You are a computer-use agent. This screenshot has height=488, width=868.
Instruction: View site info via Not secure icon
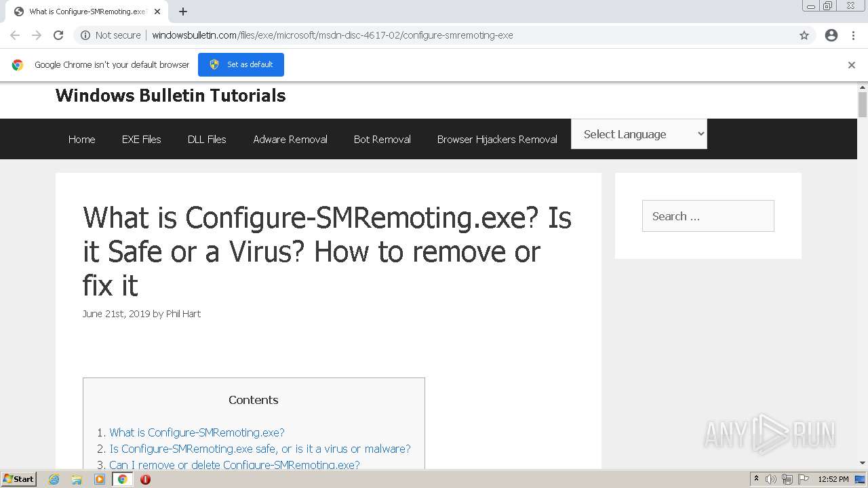111,35
